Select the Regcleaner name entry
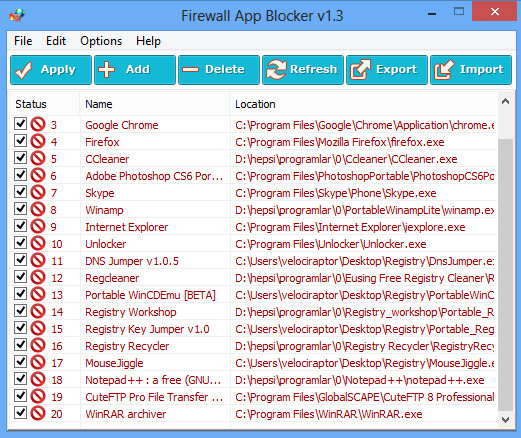521x438 pixels. coord(112,278)
